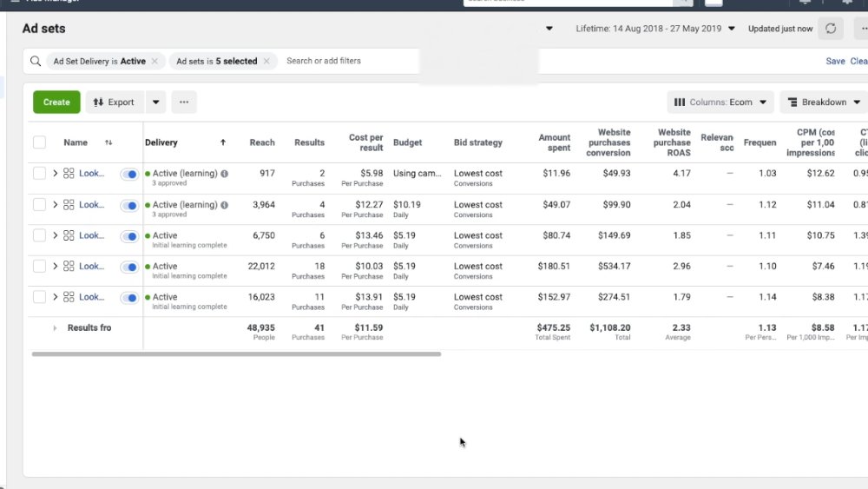The height and width of the screenshot is (489, 868).
Task: Check the box for the 917 reach row
Action: tap(39, 174)
